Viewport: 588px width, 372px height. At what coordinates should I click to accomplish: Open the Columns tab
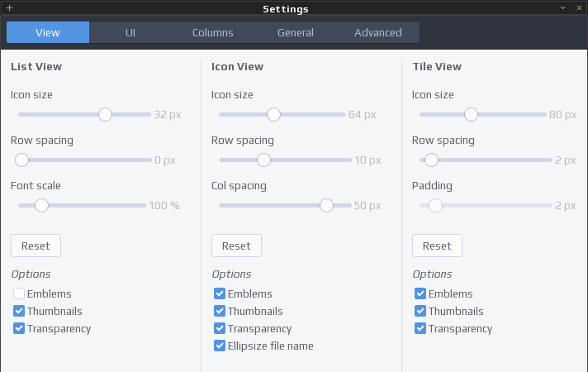[x=213, y=32]
